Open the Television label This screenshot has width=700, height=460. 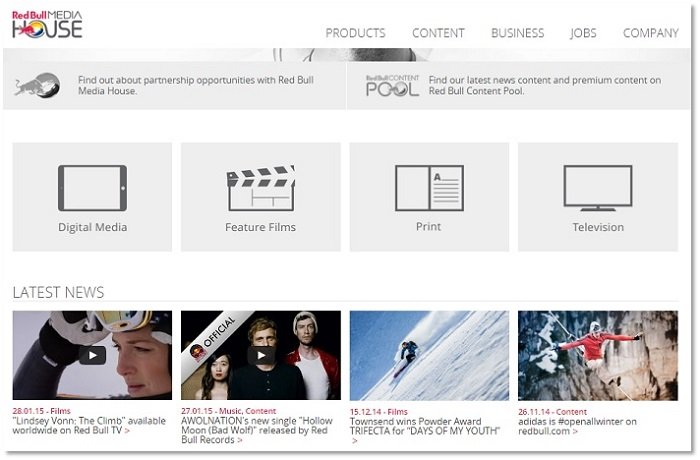(598, 227)
